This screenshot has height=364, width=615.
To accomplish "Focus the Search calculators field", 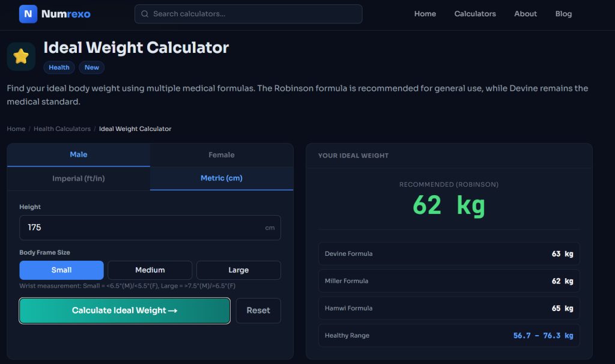I will (248, 14).
